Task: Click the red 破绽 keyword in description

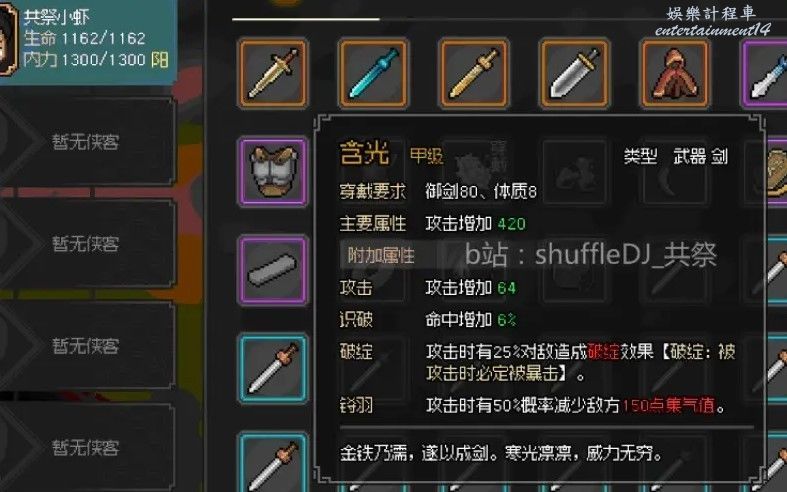Action: click(x=603, y=351)
